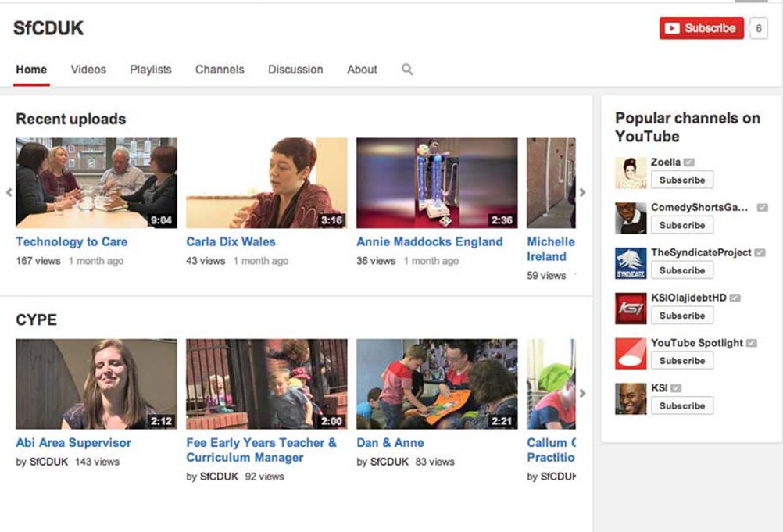Show previous Recent uploads videos arrow
The image size is (783, 532).
(x=9, y=192)
